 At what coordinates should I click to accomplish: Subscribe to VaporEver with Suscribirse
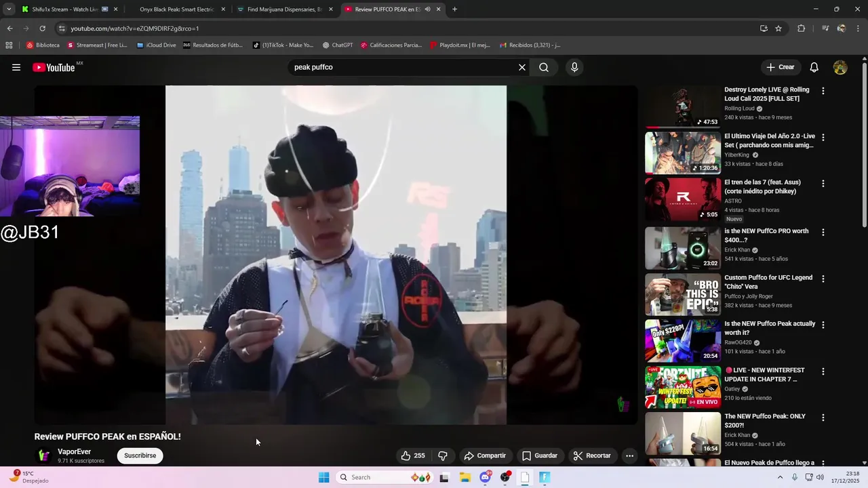pos(140,455)
